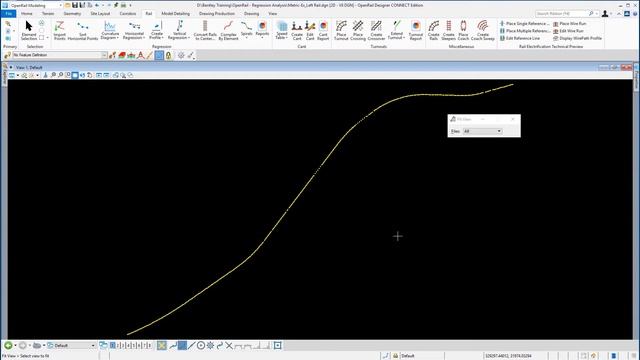Click Convert Rails to Center tool
This screenshot has height=360, width=640.
coord(205,31)
